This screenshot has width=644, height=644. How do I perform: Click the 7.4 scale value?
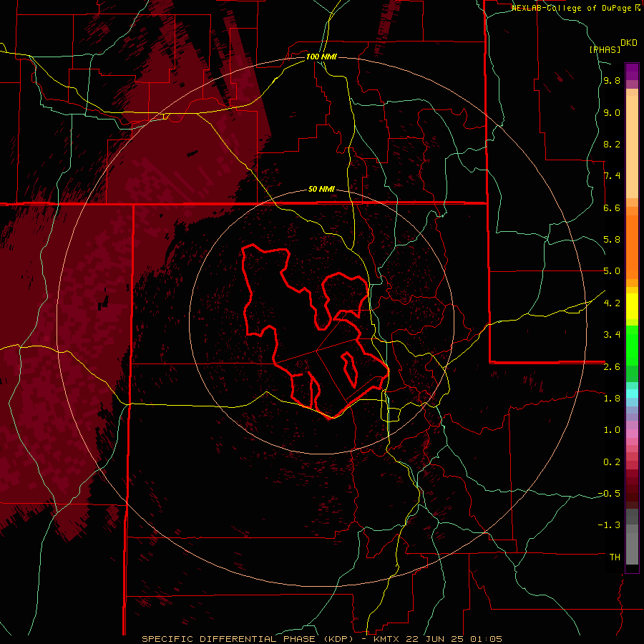(612, 176)
